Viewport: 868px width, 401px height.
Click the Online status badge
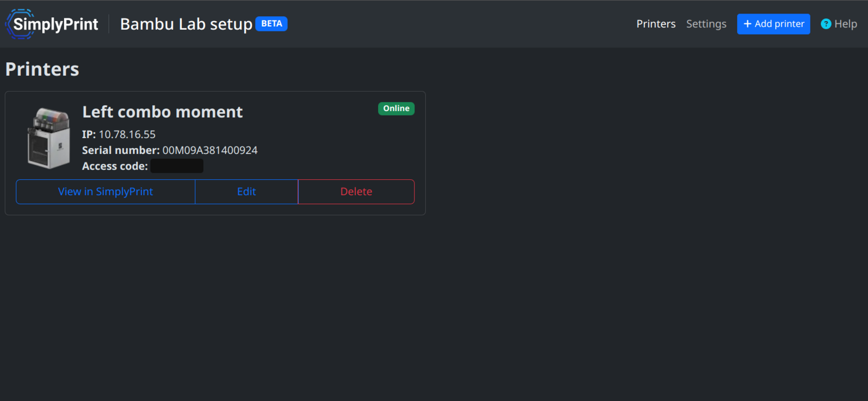coord(396,108)
